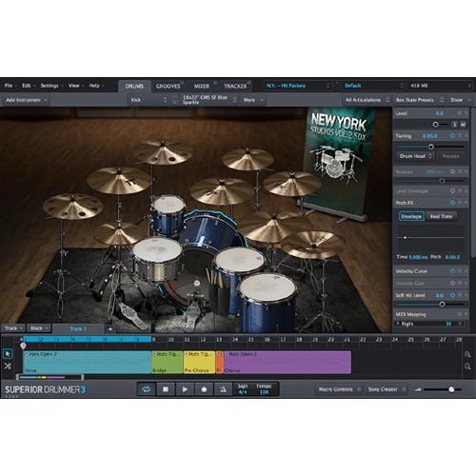Add a new track with the plus icon
The height and width of the screenshot is (476, 476).
click(110, 329)
